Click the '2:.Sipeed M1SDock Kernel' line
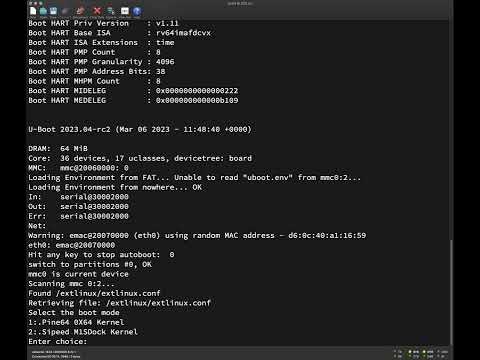Screen dimensions: 480x360 coord(83,332)
